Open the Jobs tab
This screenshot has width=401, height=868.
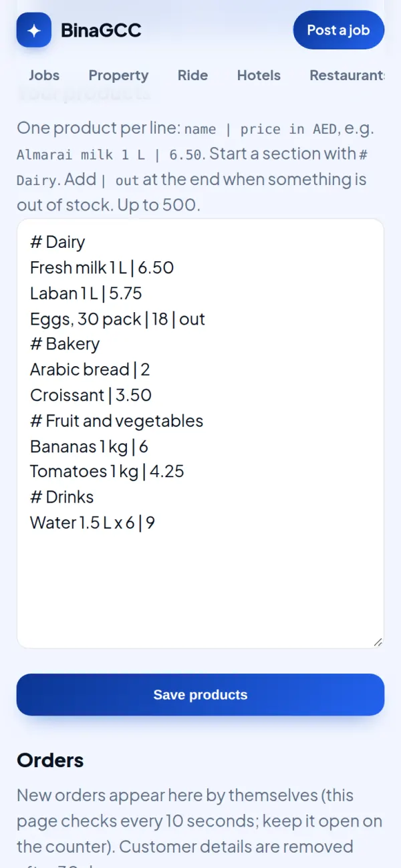(44, 76)
